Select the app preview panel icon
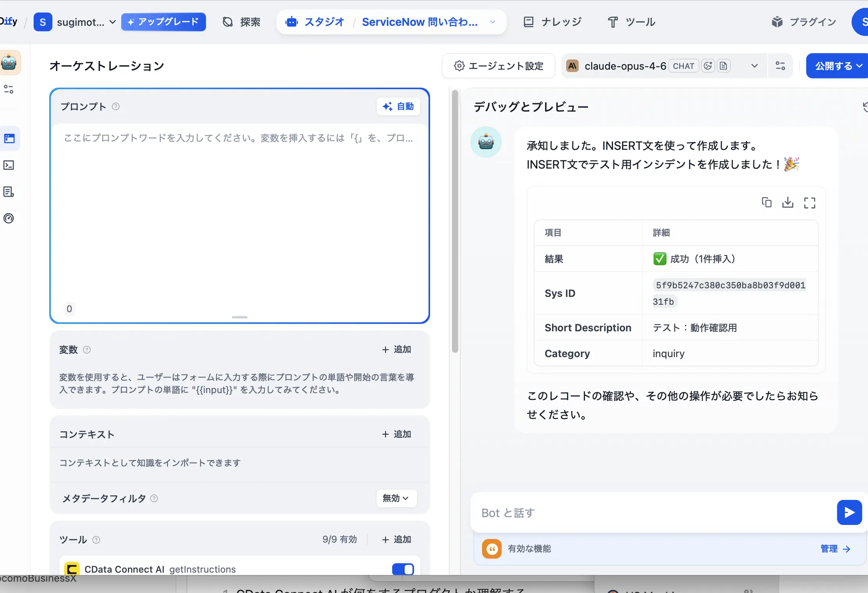Screen dimensions: 868x593 (x=9, y=138)
